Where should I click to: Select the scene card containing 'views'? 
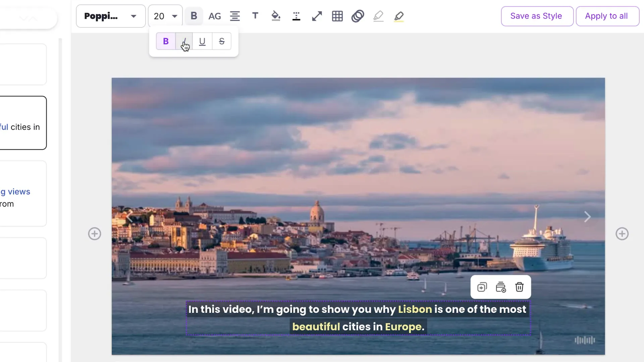point(23,194)
